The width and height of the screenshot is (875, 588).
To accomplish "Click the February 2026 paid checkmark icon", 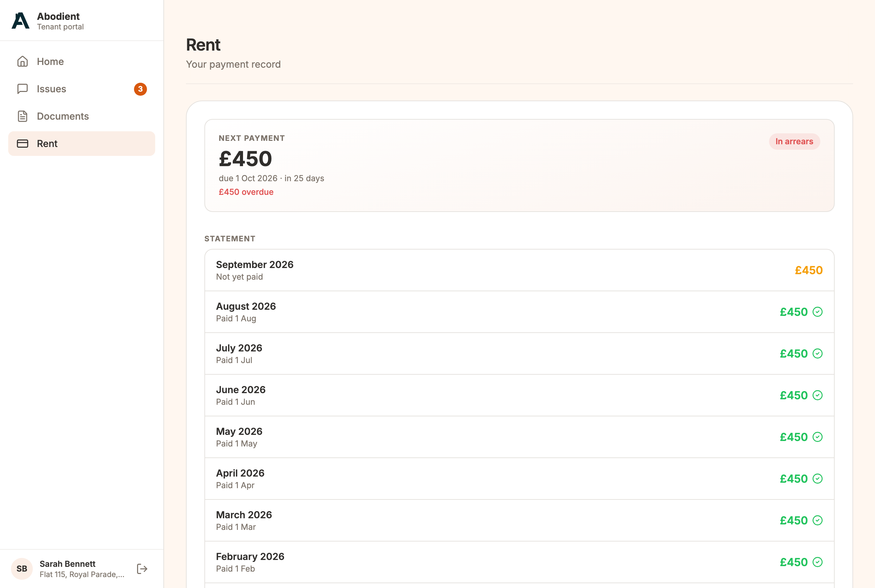I will [817, 562].
